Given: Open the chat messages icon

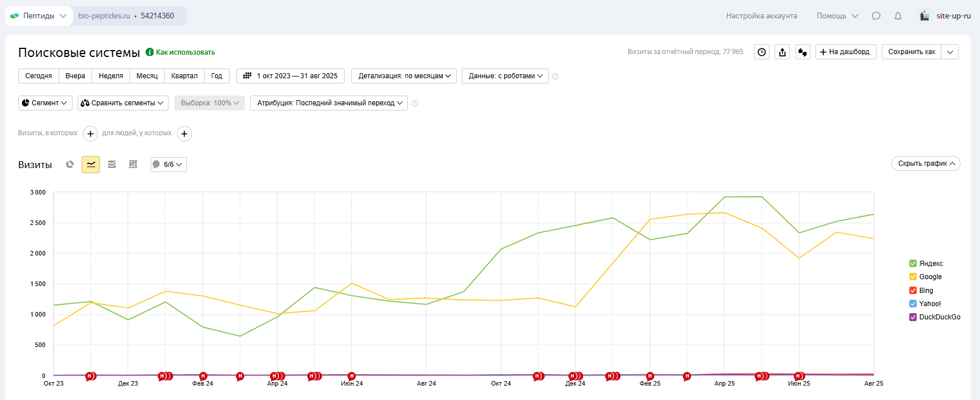Looking at the screenshot, I should [x=876, y=16].
